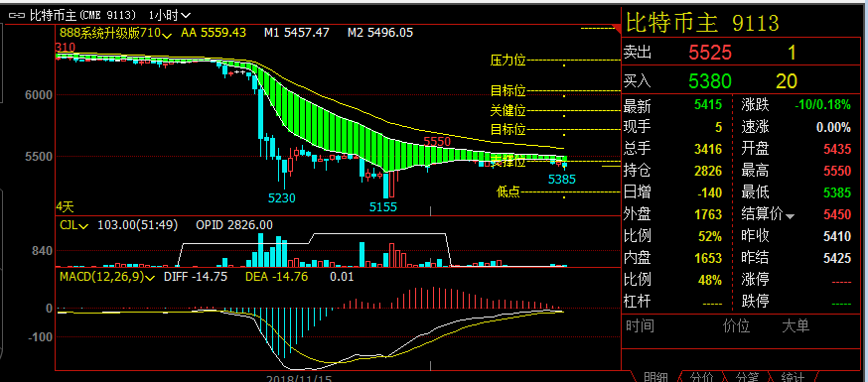Viewport: 868px width, 382px height.
Task: Switch to the 分价 tab
Action: coord(702,377)
